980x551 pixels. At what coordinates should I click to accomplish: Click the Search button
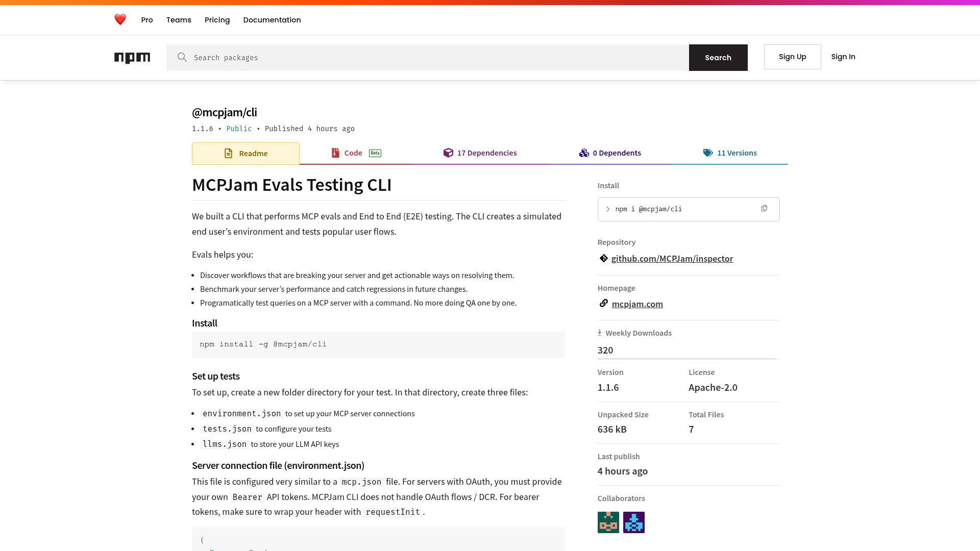click(718, 58)
